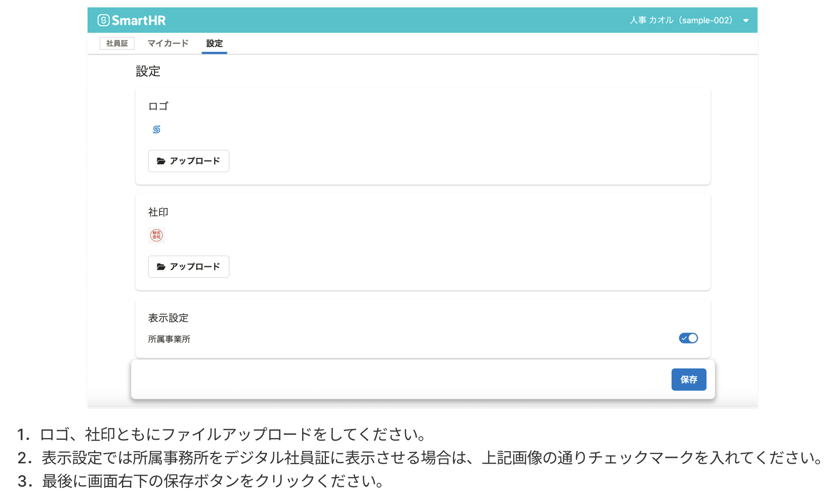Screen dimensions: 837x504
Task: Click the 所属事業所 label text
Action: click(x=169, y=339)
